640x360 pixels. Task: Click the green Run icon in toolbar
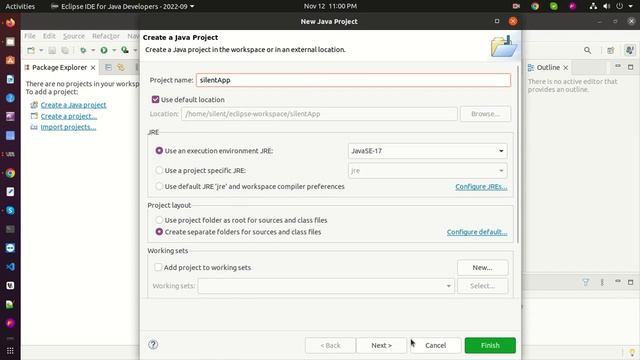tap(104, 50)
